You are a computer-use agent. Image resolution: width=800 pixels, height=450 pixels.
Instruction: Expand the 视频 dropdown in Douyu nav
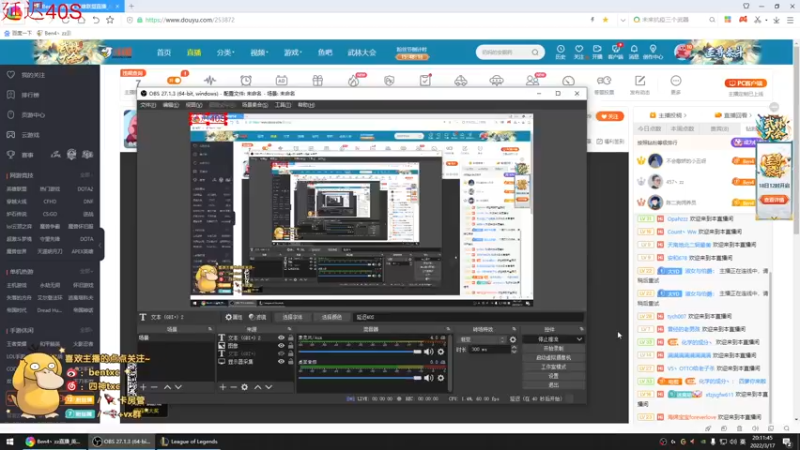259,52
